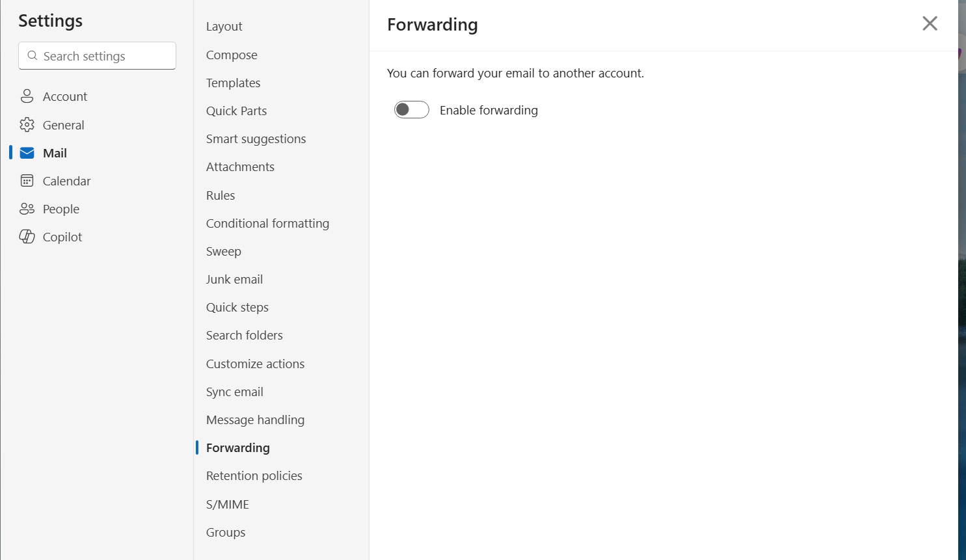Focus the Search settings field
This screenshot has width=966, height=560.
pos(98,56)
